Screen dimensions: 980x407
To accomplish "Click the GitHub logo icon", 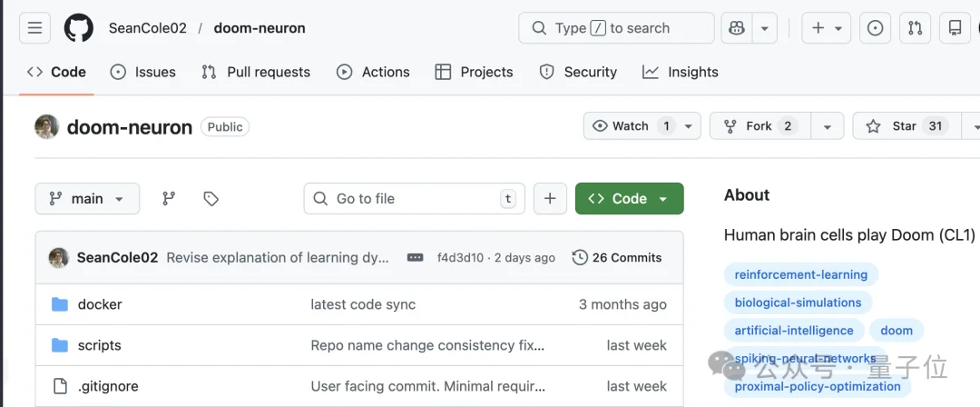I will [x=79, y=28].
